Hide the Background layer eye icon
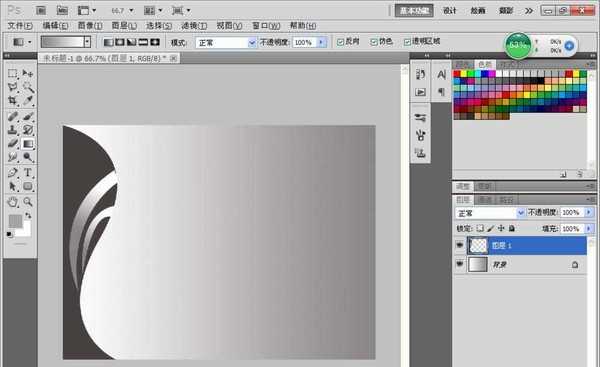Image resolution: width=600 pixels, height=367 pixels. click(460, 264)
